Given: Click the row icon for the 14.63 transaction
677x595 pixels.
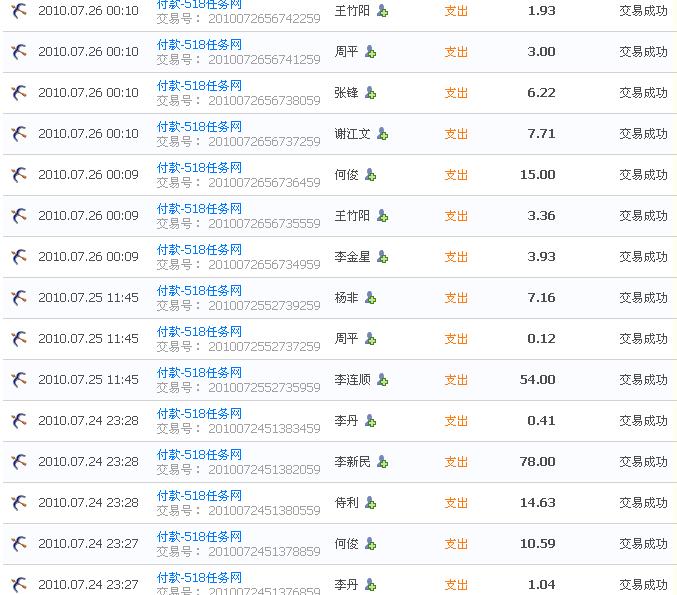Looking at the screenshot, I should (x=18, y=503).
